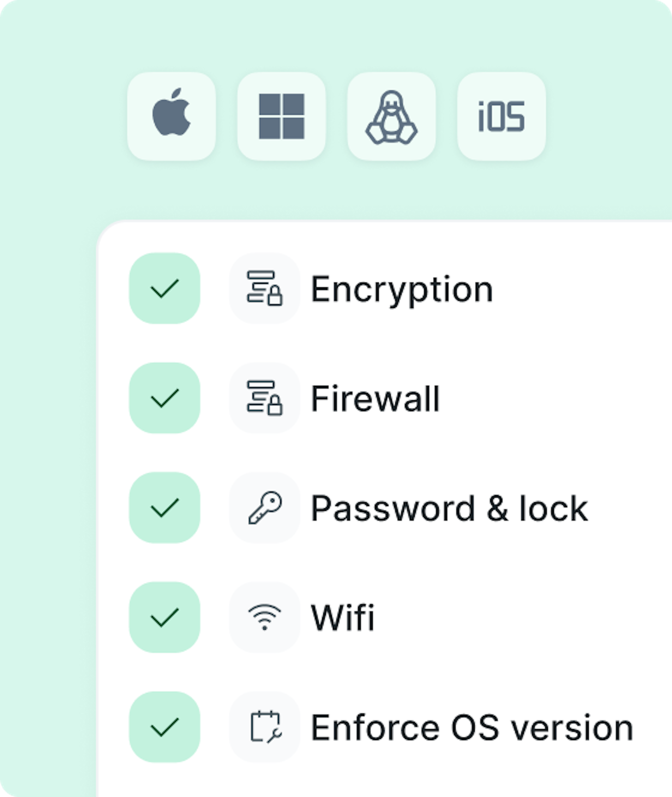
Task: Click the Wifi signal icon
Action: pos(265,618)
